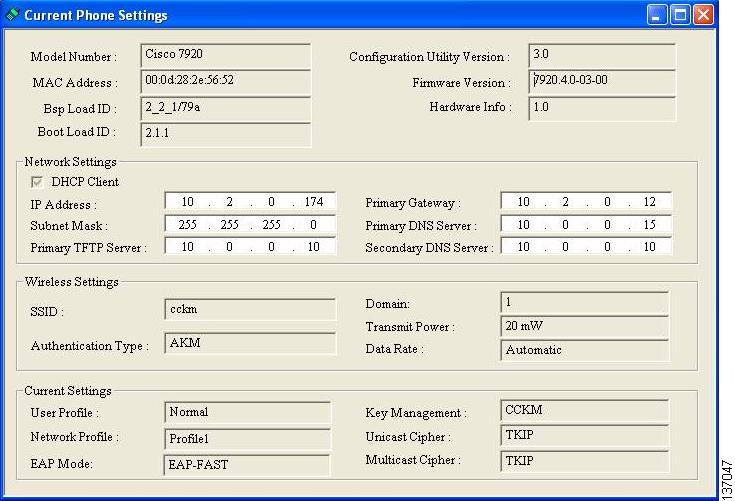The width and height of the screenshot is (735, 501).
Task: Click the Subnet Mask field
Action: click(250, 224)
